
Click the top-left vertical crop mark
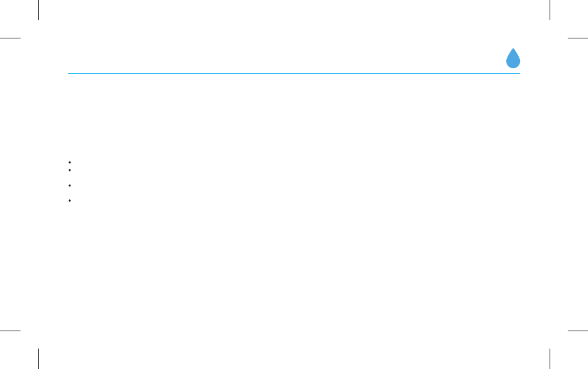click(x=38, y=10)
